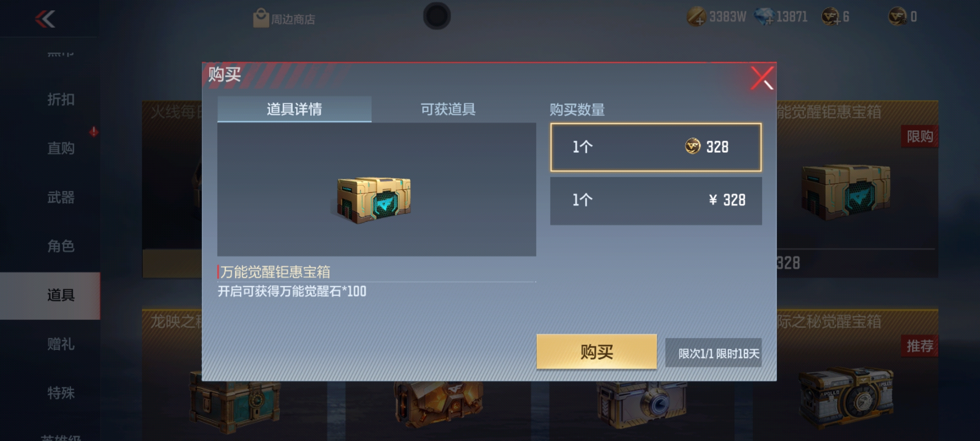The width and height of the screenshot is (980, 441).
Task: Click the 限次1/1 限时18天 label
Action: click(x=719, y=354)
